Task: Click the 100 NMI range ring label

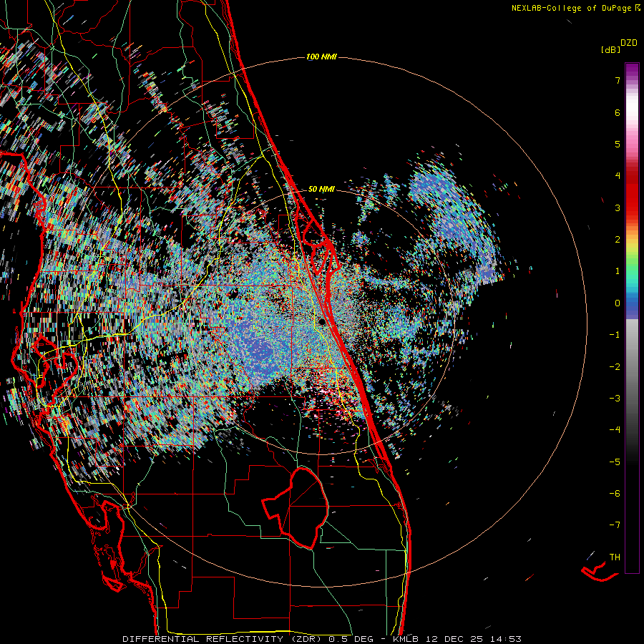Action: 321,57
